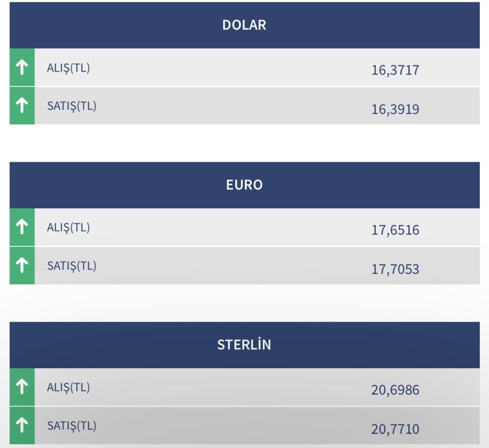489x448 pixels.
Task: Click the Sterlin ALIŞ(TL) label
Action: click(x=68, y=387)
